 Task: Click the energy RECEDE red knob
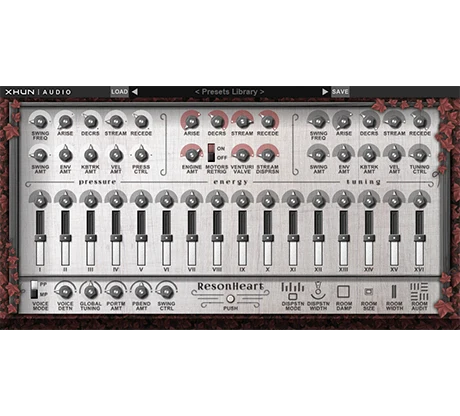point(268,122)
